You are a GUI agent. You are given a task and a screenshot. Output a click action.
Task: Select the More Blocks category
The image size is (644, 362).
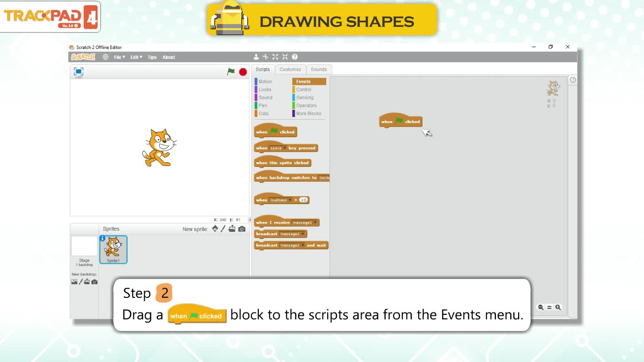point(309,114)
